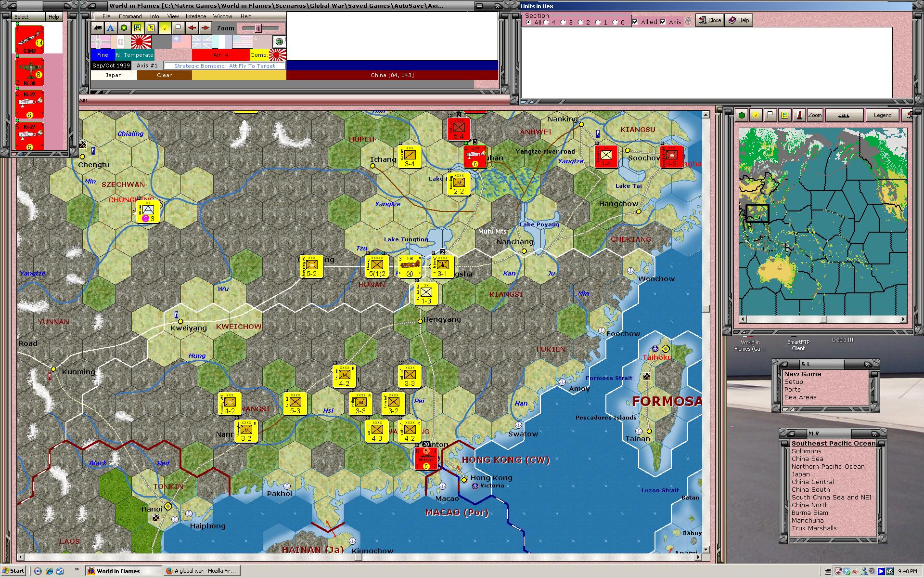The image size is (924, 578).
Task: Open the View menu
Action: pyautogui.click(x=173, y=16)
